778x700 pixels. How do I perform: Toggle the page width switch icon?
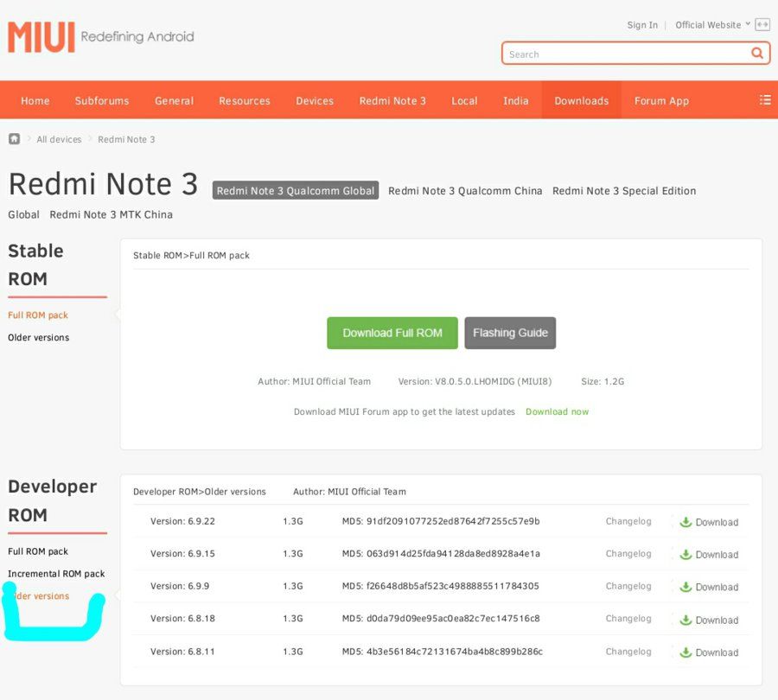(762, 24)
